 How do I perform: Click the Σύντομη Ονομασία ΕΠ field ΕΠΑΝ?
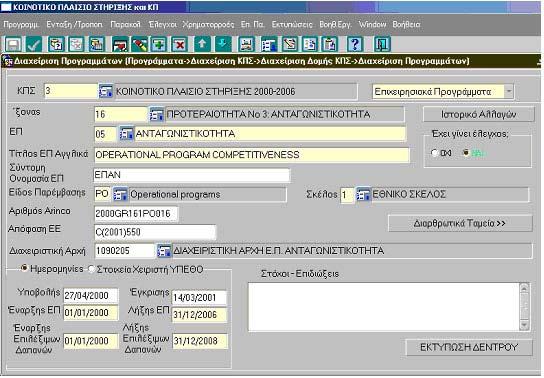point(192,175)
